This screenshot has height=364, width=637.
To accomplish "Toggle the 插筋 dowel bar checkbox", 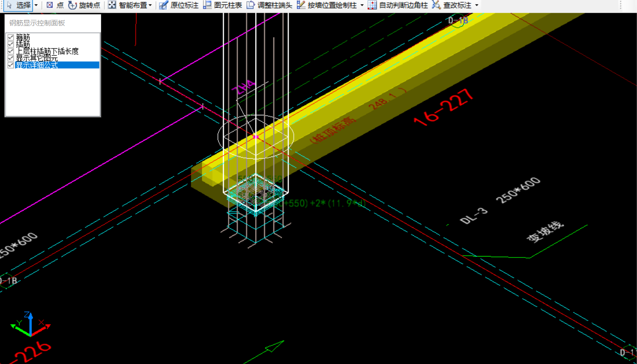I will 11,44.
